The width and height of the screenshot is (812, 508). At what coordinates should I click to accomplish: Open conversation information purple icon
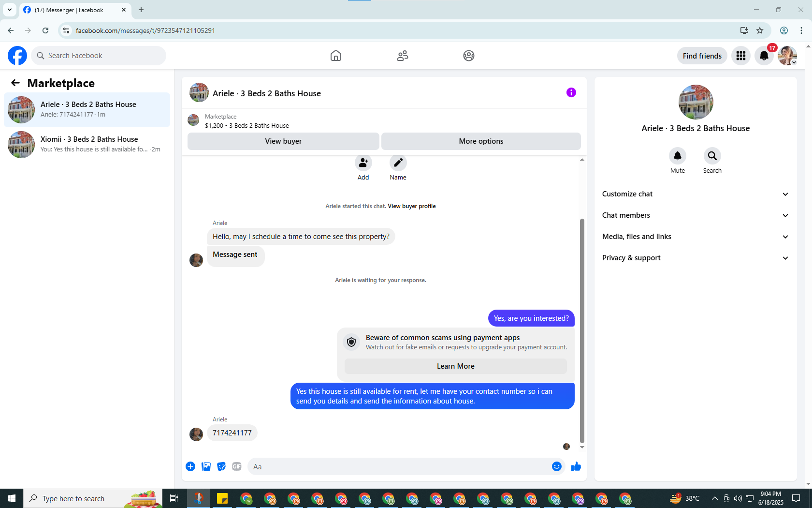571,92
